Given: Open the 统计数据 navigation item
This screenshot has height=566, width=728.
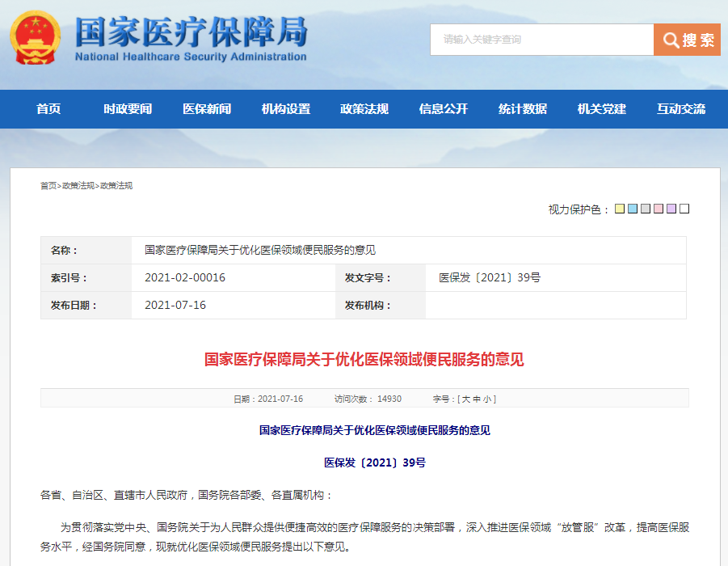Looking at the screenshot, I should coord(522,109).
